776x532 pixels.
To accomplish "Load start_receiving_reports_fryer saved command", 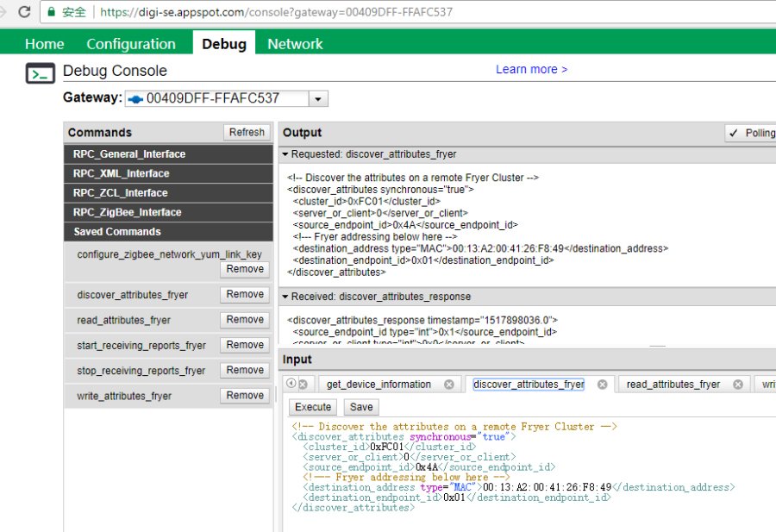I will [141, 346].
